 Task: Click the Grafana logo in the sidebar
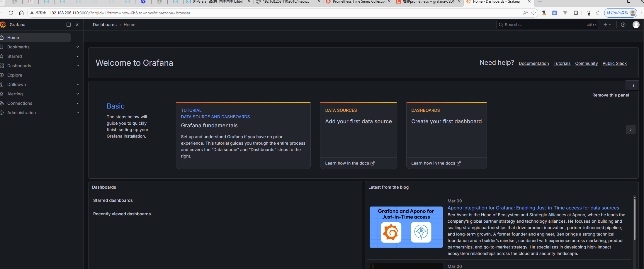3,25
